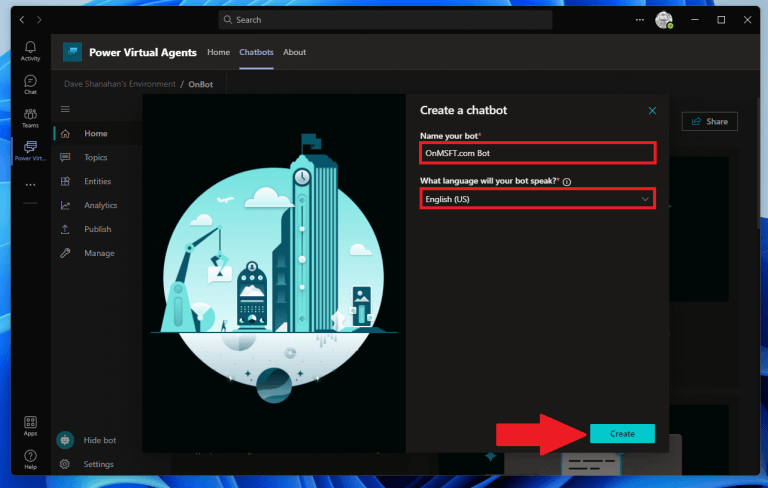Viewport: 768px width, 488px height.
Task: Open Home in the bot navigation
Action: click(x=96, y=133)
